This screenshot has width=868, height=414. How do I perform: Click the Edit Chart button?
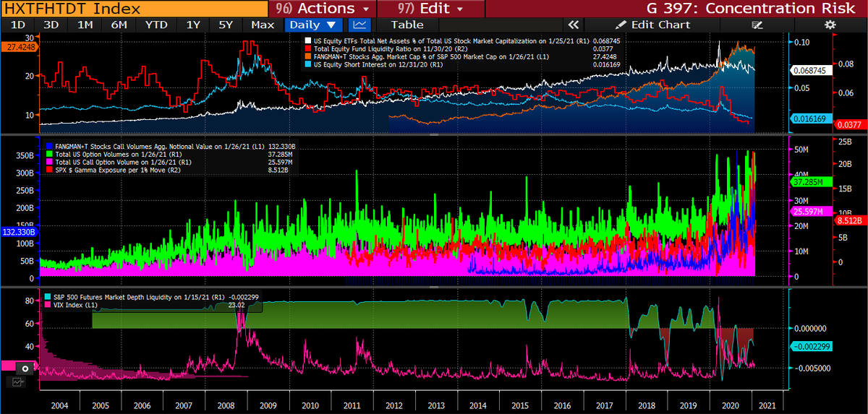click(652, 25)
